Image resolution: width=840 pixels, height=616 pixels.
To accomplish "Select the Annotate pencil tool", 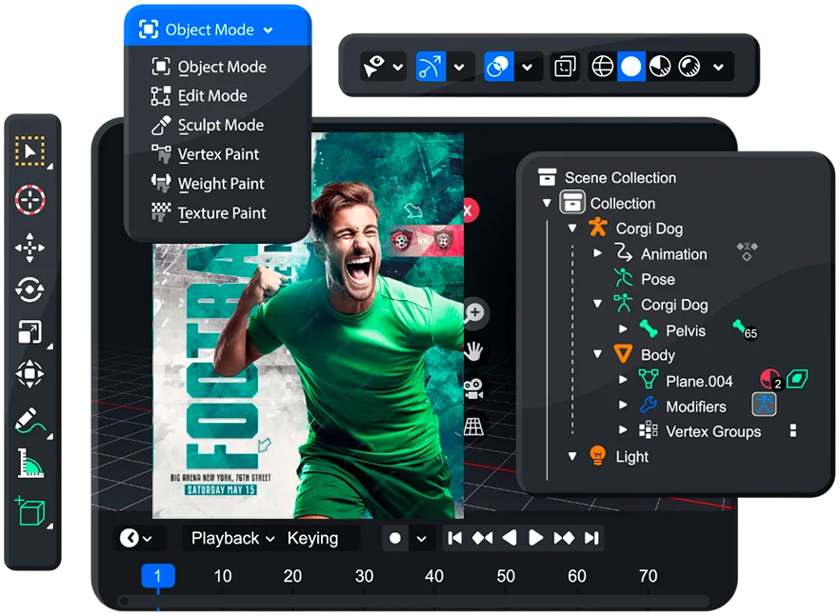I will click(x=30, y=420).
